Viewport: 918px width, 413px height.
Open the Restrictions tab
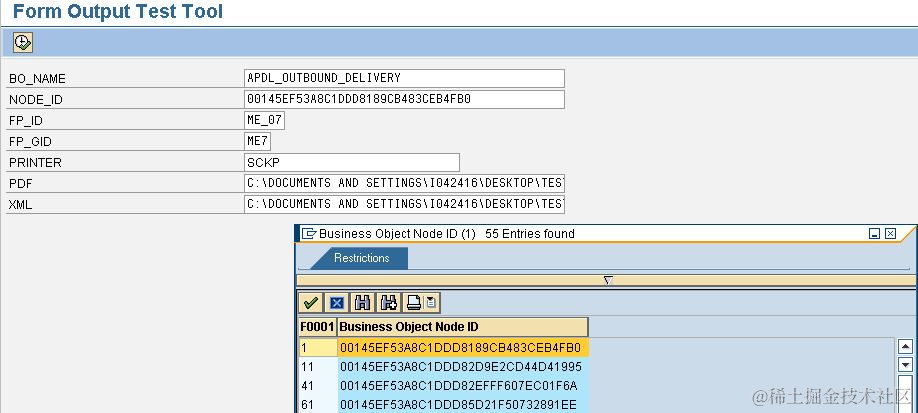pyautogui.click(x=361, y=258)
